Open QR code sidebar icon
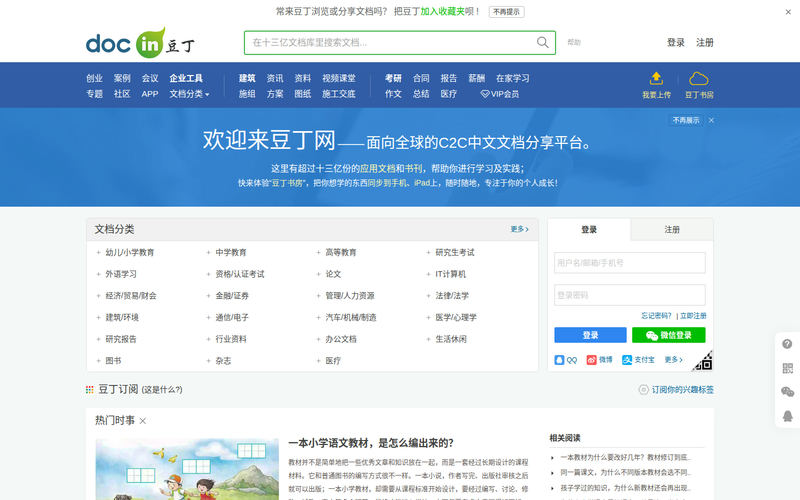Viewport: 800px width, 500px height. (x=787, y=368)
